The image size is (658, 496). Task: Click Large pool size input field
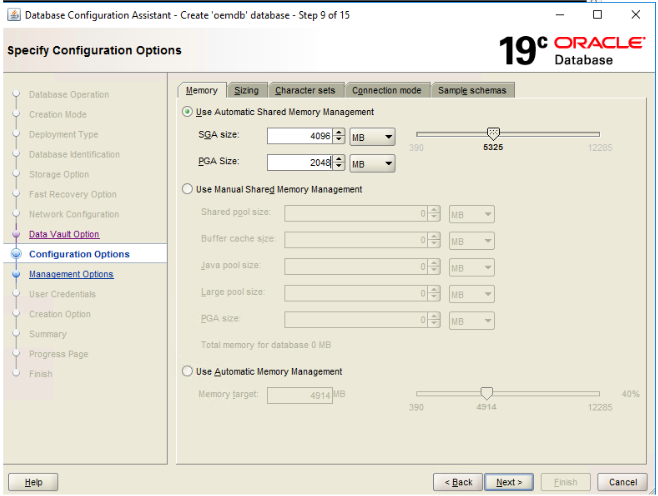click(356, 293)
